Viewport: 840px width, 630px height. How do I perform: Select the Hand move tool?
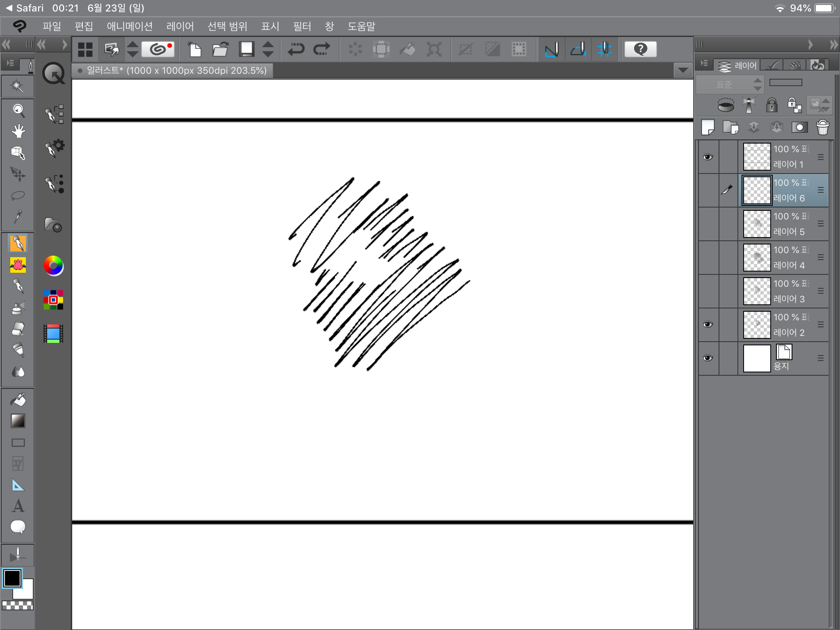pyautogui.click(x=18, y=131)
